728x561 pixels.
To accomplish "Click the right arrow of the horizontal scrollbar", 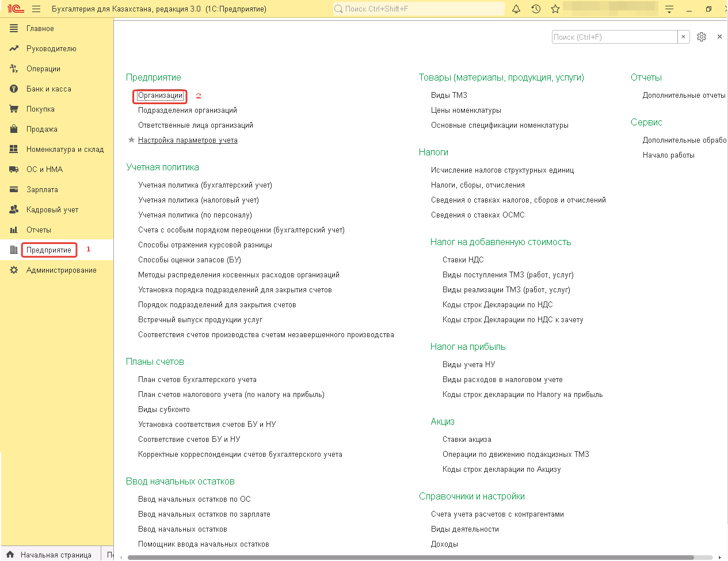I will click(720, 558).
